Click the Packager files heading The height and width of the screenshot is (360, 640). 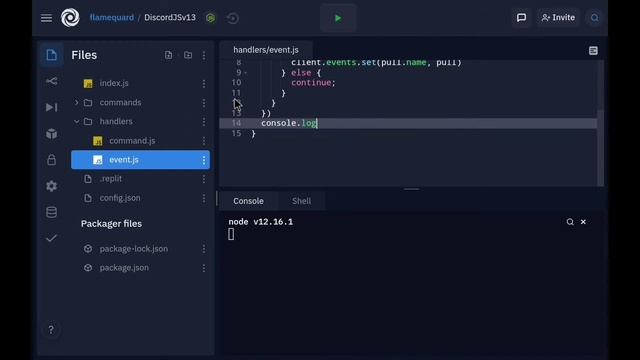(111, 224)
